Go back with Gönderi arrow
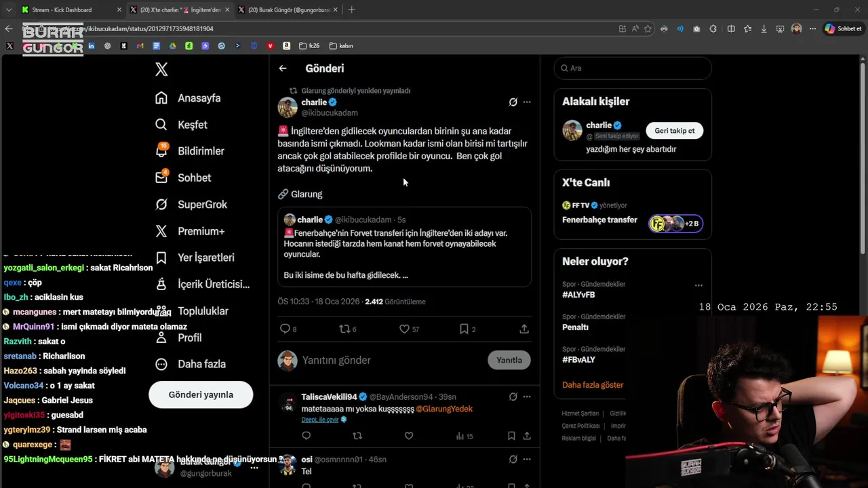868x488 pixels. click(x=283, y=68)
